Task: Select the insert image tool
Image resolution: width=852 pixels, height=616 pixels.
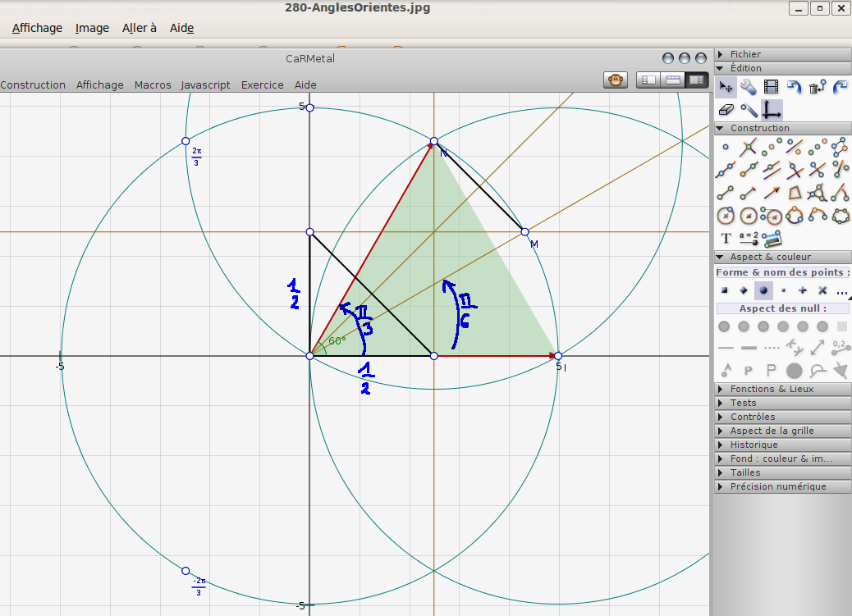Action: [771, 238]
